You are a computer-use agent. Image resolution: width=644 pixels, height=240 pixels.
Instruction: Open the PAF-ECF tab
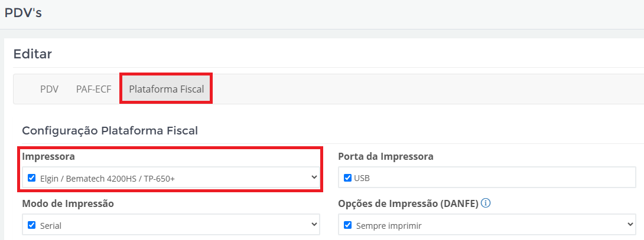point(93,89)
